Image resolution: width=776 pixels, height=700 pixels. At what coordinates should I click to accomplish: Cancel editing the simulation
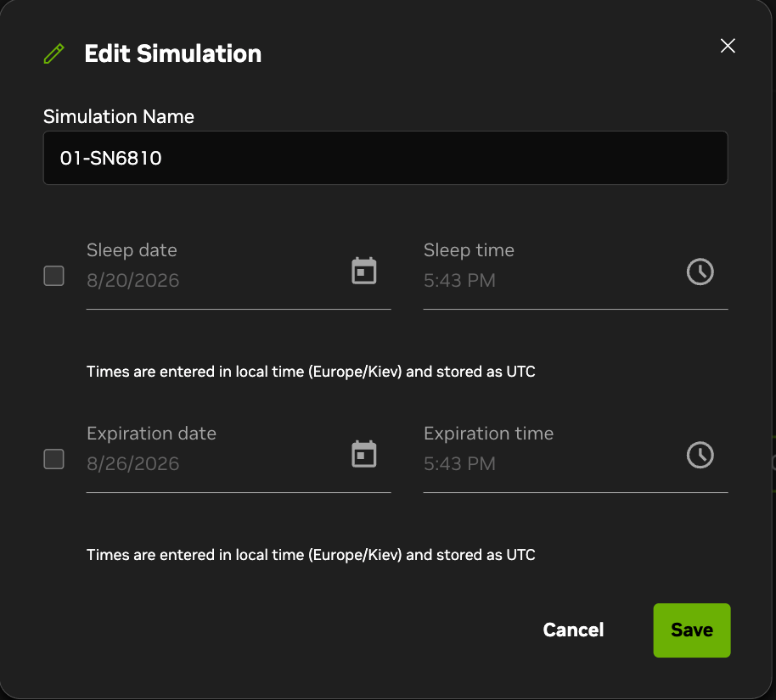point(573,630)
